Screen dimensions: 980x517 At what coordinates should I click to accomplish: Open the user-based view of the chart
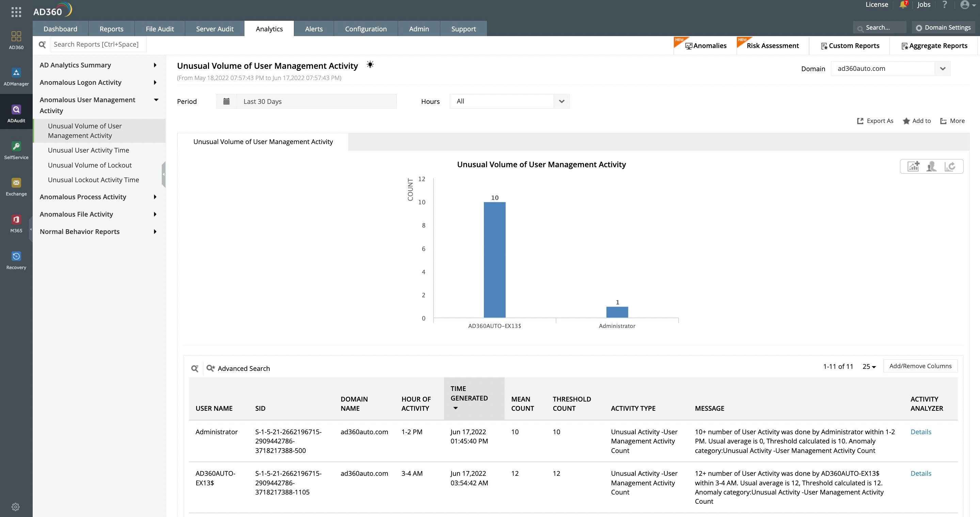coord(931,166)
